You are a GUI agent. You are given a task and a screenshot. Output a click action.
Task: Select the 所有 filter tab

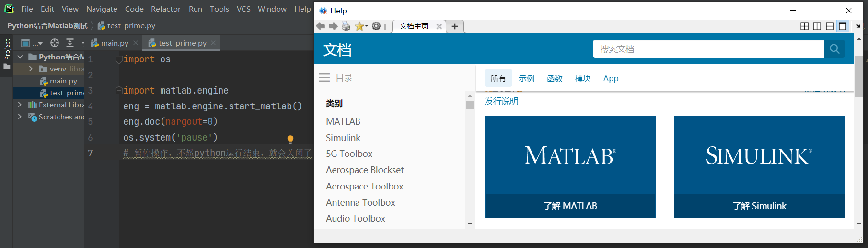click(x=498, y=78)
